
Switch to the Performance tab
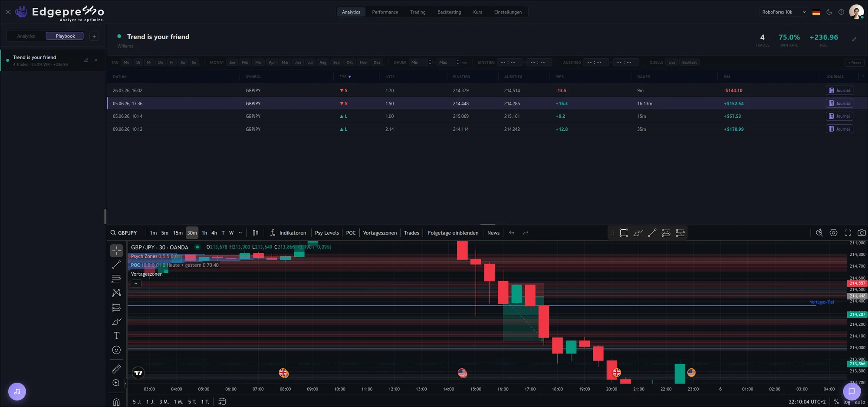[385, 12]
